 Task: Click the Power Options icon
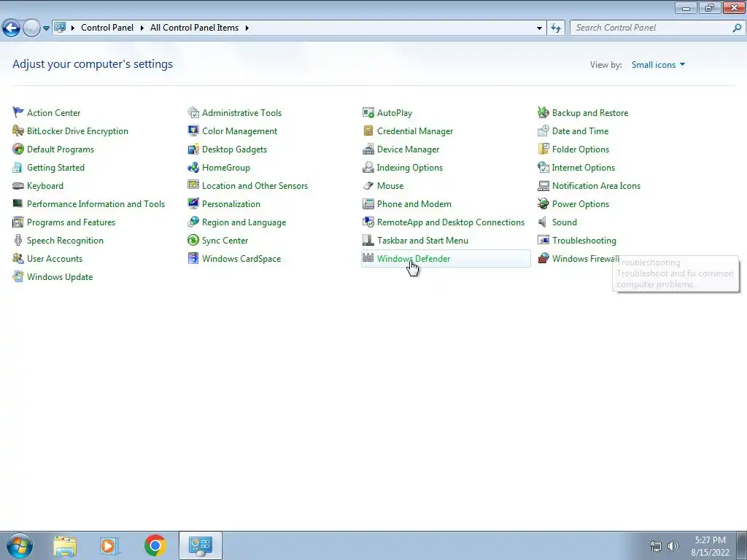(543, 204)
